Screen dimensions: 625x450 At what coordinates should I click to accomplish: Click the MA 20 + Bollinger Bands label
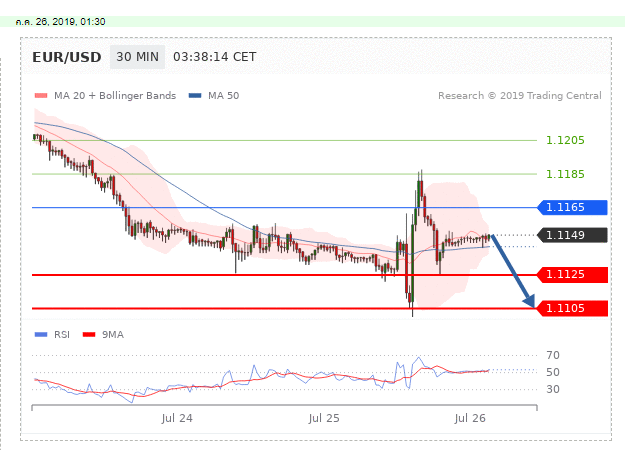pyautogui.click(x=115, y=96)
